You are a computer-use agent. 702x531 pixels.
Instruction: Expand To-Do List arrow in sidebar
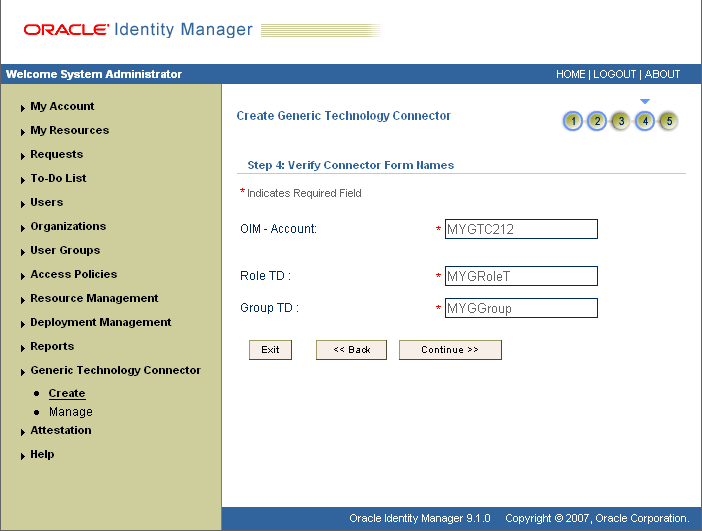click(x=22, y=180)
